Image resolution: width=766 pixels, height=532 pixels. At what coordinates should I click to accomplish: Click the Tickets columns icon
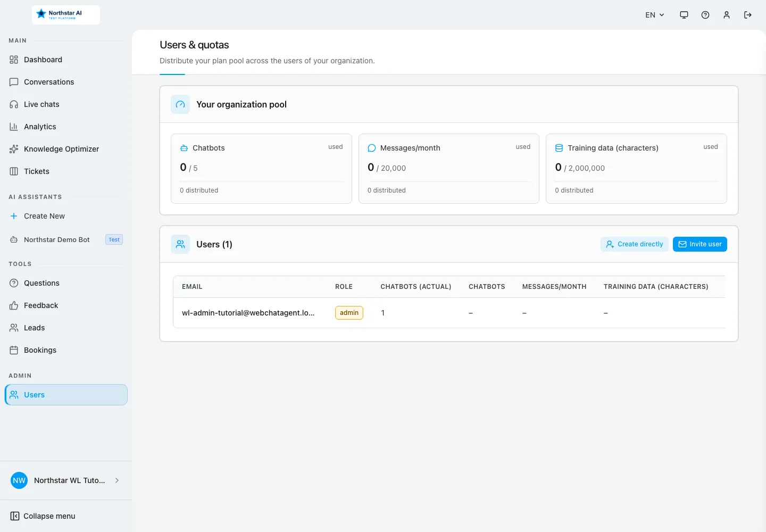pyautogui.click(x=14, y=171)
